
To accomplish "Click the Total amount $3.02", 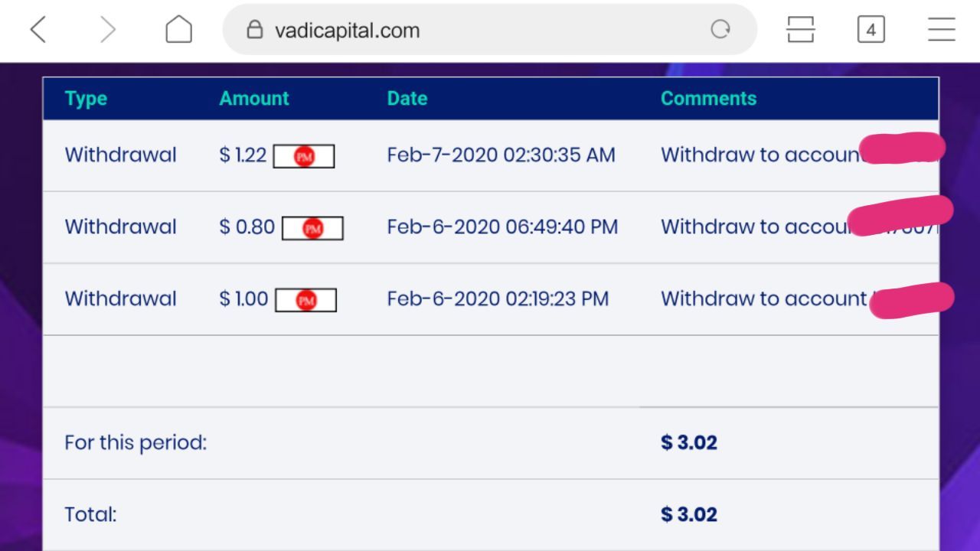I will (x=689, y=514).
